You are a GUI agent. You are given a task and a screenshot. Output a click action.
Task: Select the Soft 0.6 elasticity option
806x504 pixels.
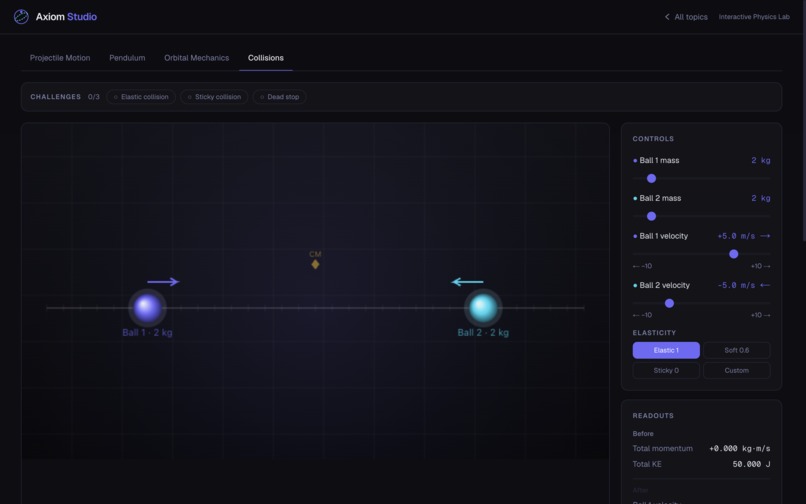click(737, 350)
